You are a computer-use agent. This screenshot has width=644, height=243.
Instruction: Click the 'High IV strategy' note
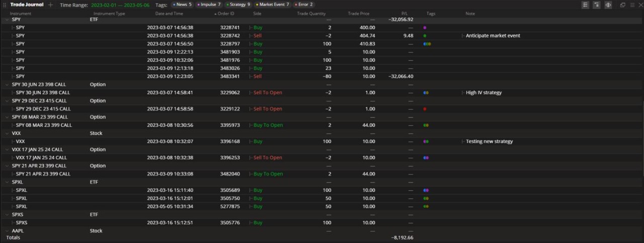pyautogui.click(x=484, y=93)
